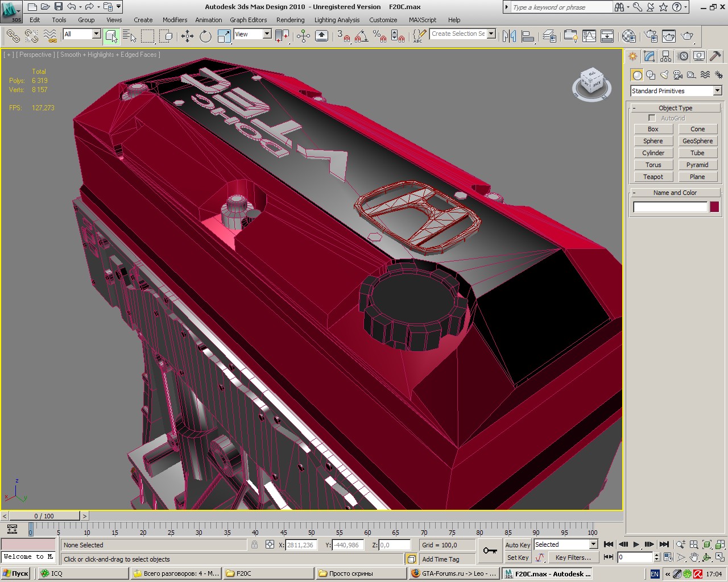
Task: Click the Pyramid button
Action: point(697,165)
